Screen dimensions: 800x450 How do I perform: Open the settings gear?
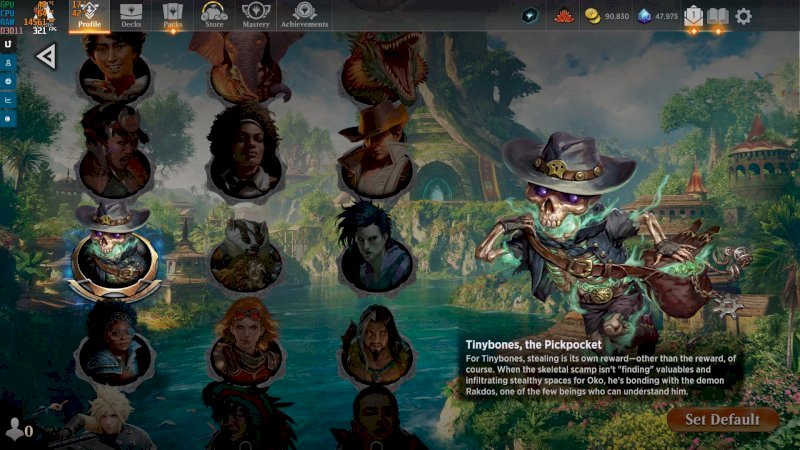point(743,16)
